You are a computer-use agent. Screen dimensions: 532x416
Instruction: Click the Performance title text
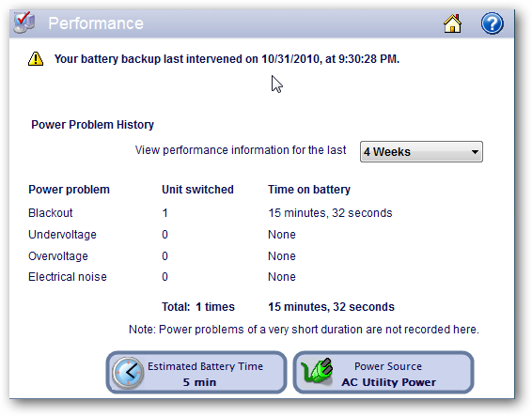(96, 23)
